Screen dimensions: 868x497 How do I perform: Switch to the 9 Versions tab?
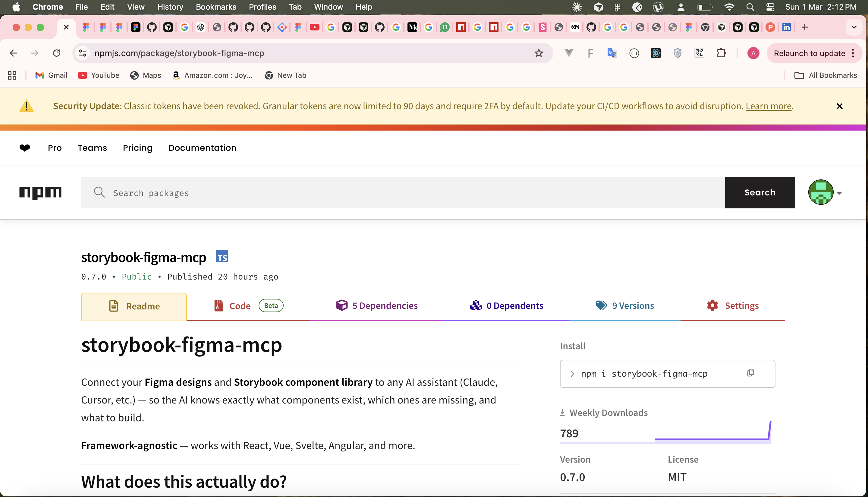(625, 305)
